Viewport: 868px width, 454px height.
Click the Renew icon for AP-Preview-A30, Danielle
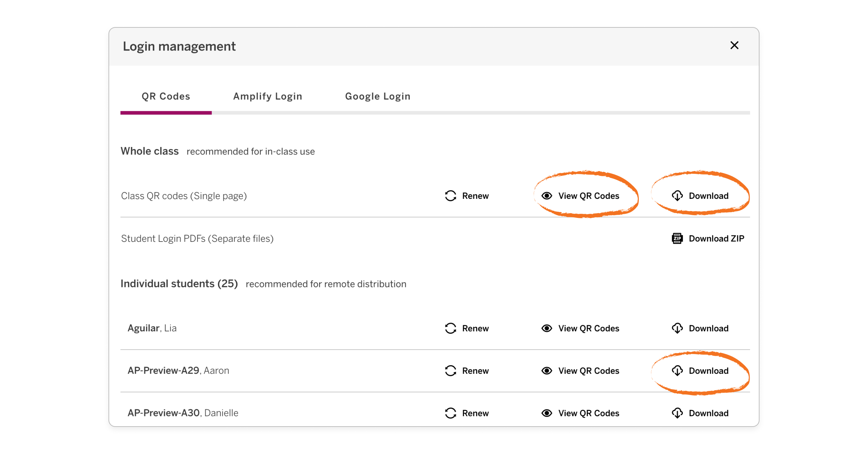point(451,413)
